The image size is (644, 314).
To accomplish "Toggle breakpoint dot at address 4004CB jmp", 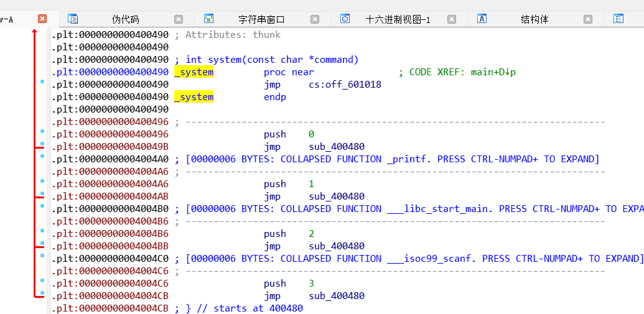I will click(x=42, y=293).
